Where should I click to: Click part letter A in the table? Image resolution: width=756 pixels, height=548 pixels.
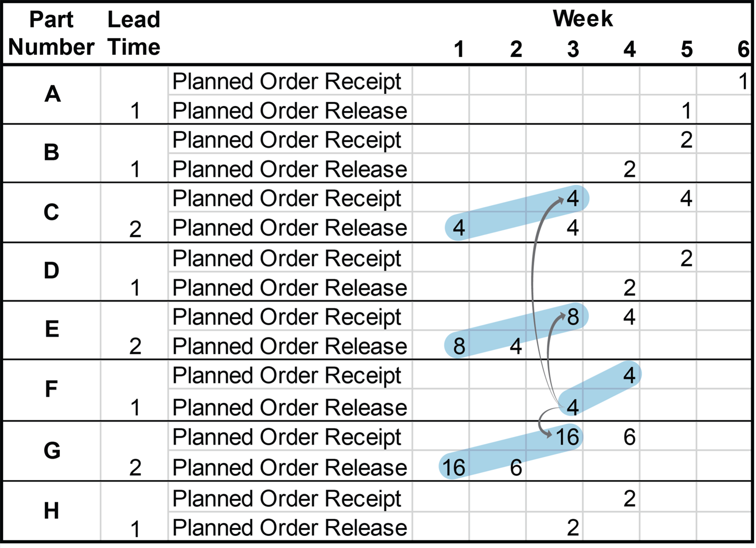point(52,94)
